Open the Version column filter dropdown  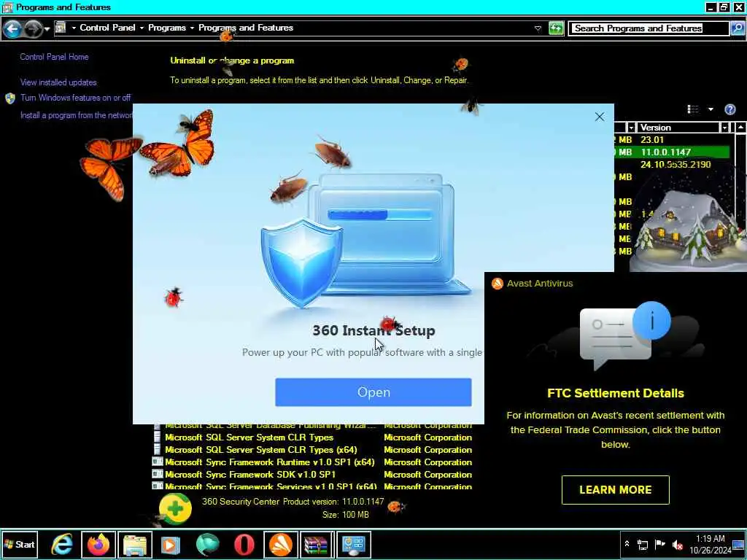click(x=724, y=128)
